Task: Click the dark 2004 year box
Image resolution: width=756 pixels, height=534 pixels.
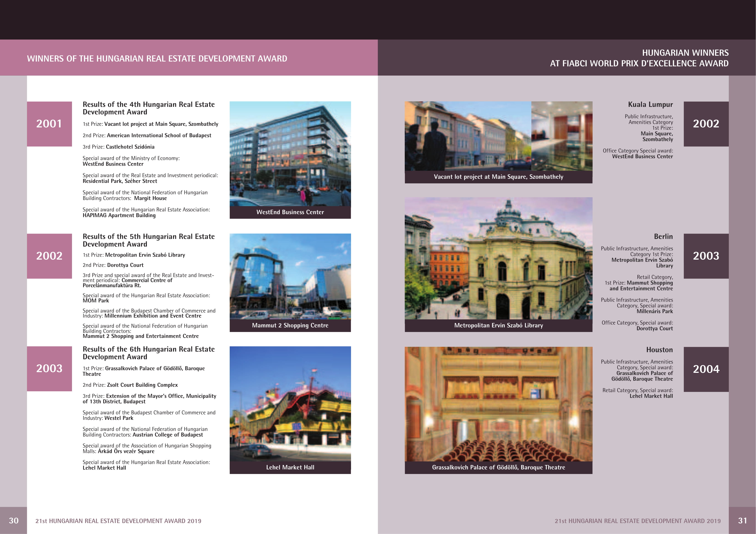Action: point(706,369)
